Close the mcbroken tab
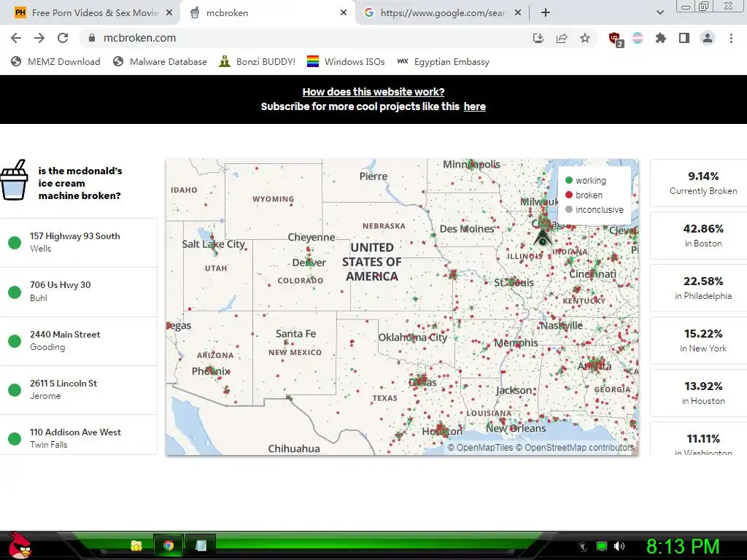 [344, 13]
